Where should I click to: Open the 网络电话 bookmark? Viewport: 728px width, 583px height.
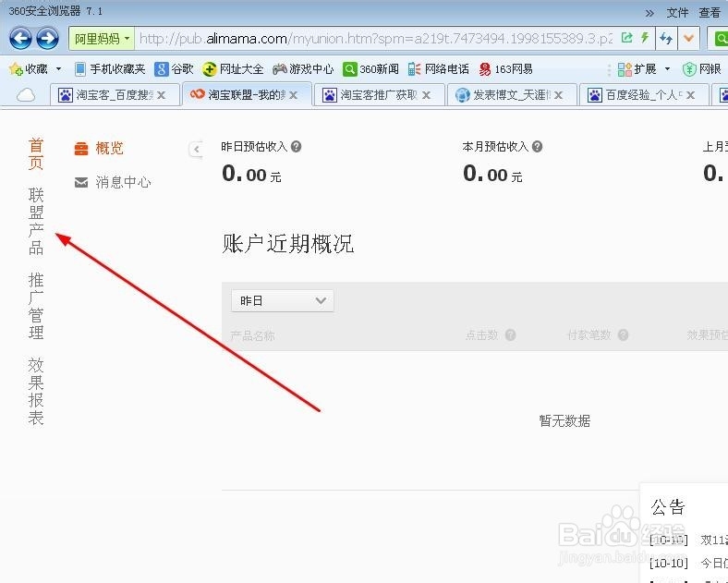(x=439, y=69)
